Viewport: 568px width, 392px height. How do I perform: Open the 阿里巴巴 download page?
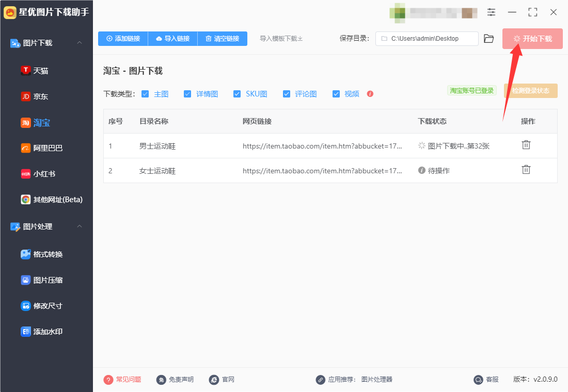[42, 148]
